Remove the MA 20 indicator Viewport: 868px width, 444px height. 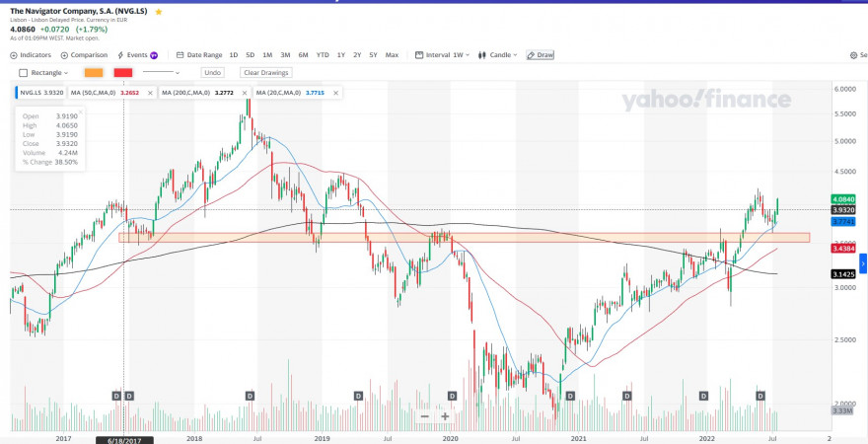335,93
